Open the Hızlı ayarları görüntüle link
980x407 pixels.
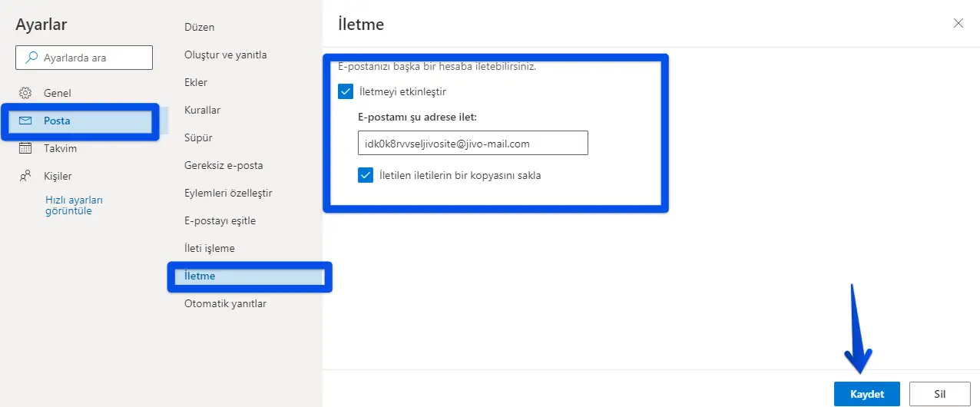(x=74, y=205)
